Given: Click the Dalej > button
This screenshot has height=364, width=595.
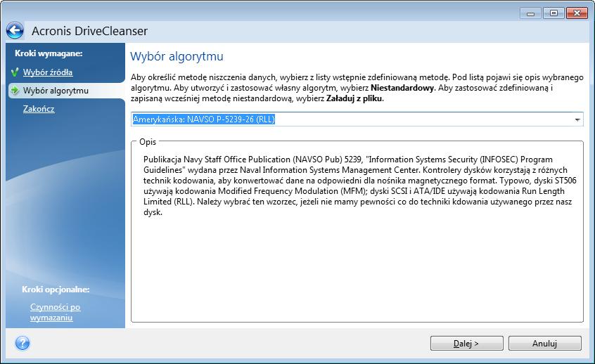Looking at the screenshot, I should (467, 344).
